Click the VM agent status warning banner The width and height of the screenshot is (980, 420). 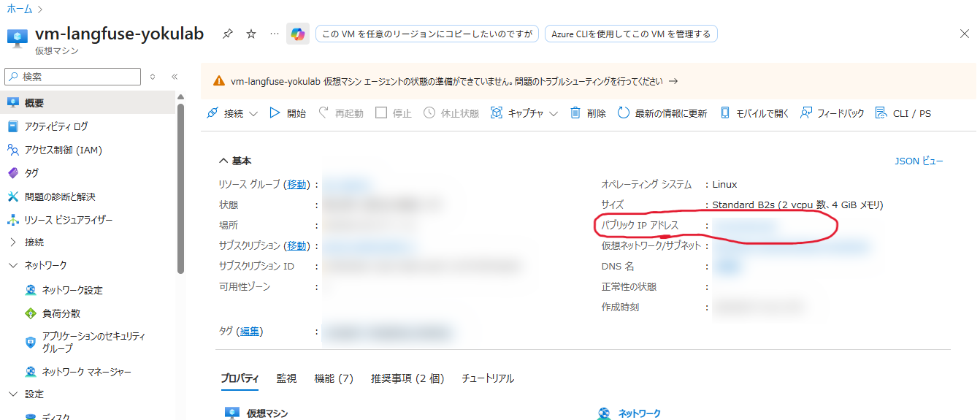588,81
